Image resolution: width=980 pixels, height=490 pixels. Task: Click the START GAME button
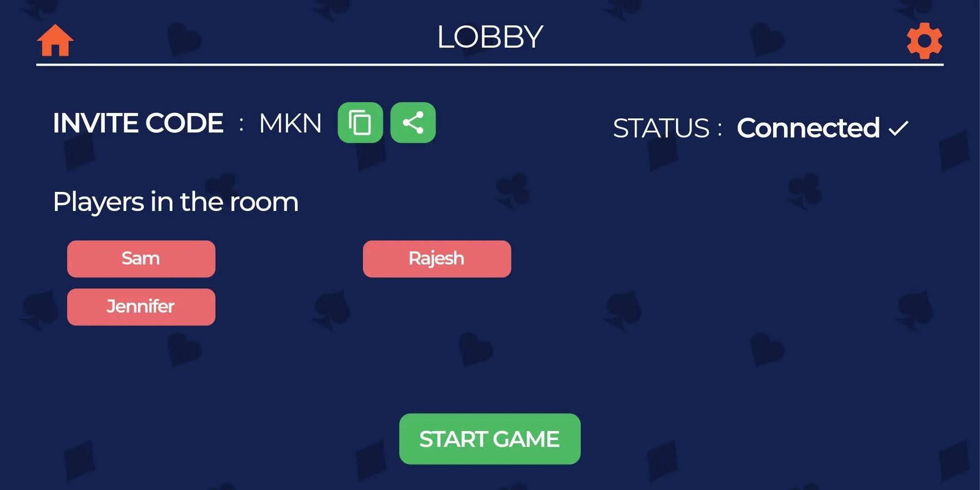click(490, 439)
